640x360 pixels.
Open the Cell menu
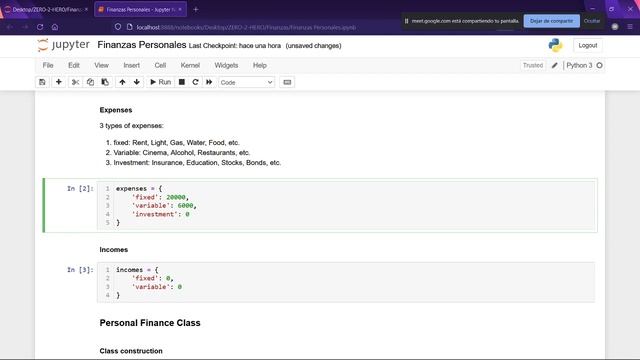coord(160,65)
